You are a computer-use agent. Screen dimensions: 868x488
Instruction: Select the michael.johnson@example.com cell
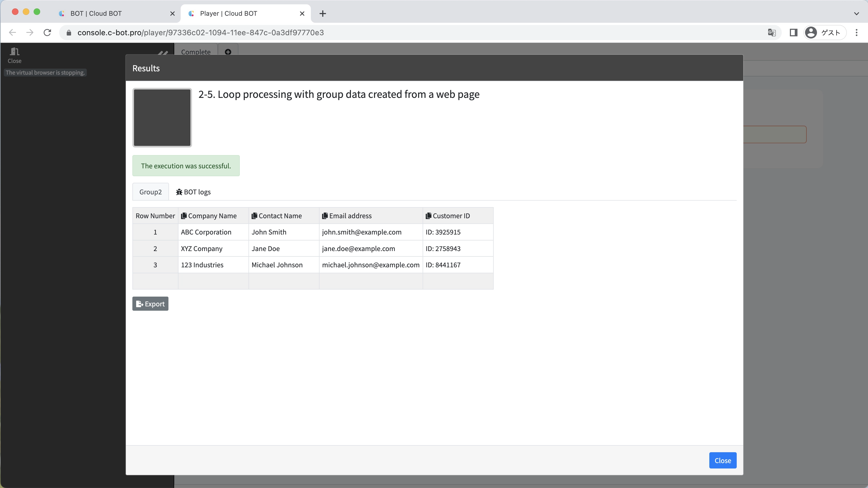[371, 265]
